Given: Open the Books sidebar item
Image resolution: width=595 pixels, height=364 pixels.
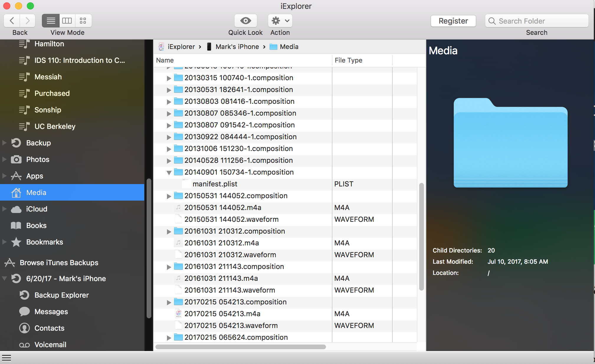Looking at the screenshot, I should [x=36, y=226].
